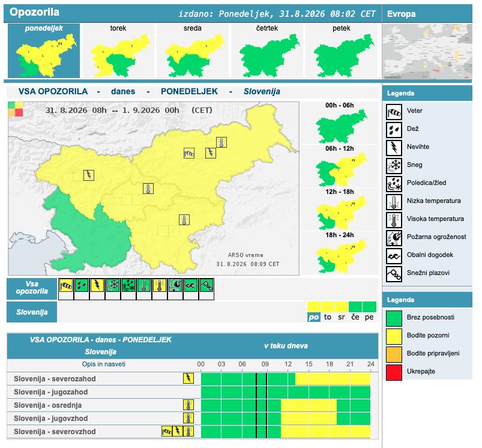This screenshot has width=482, height=448.
Task: Click the Slovenija - severovzhod region row
Action: [193, 432]
